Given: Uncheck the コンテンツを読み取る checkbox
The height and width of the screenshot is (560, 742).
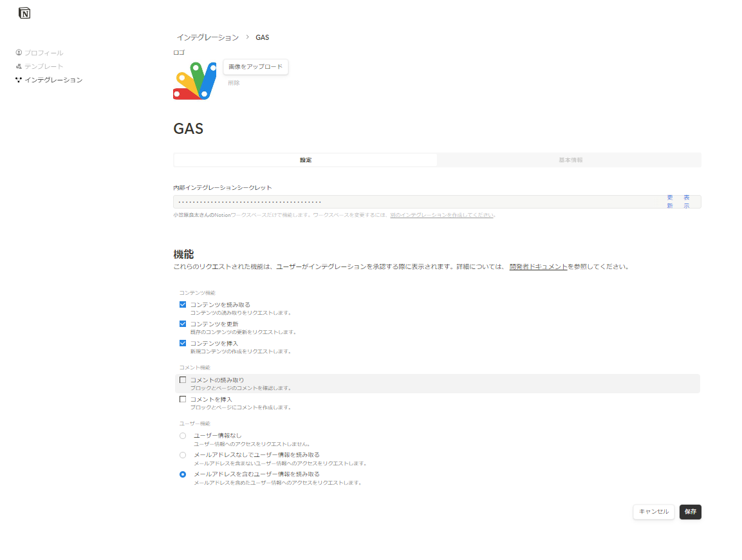Looking at the screenshot, I should (183, 304).
